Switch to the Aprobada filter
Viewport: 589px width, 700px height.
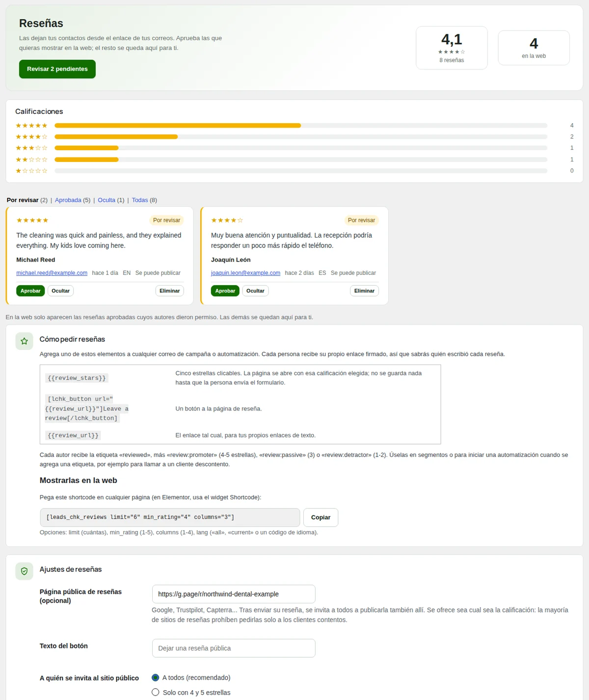point(68,200)
